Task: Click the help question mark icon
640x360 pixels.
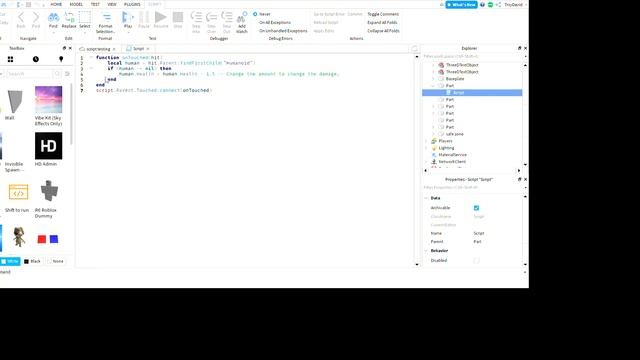Action: 482,4
